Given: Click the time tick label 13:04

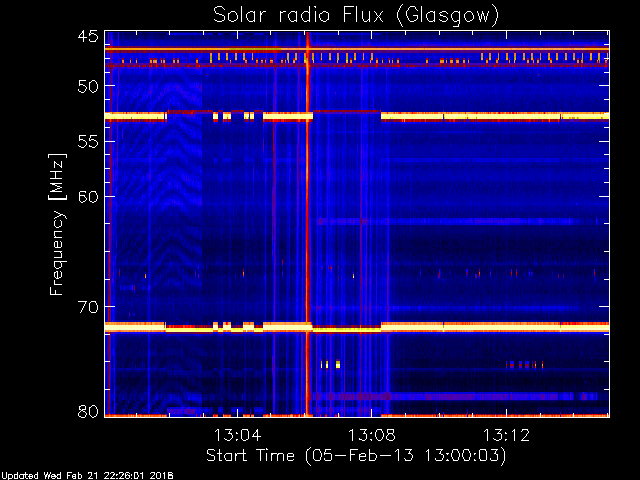Looking at the screenshot, I should tap(238, 435).
